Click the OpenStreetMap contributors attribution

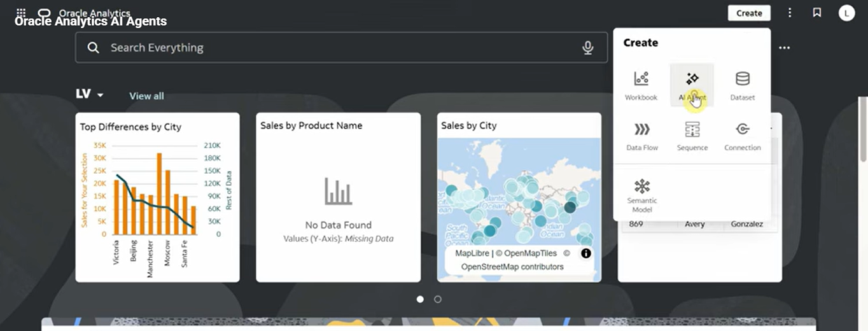512,267
